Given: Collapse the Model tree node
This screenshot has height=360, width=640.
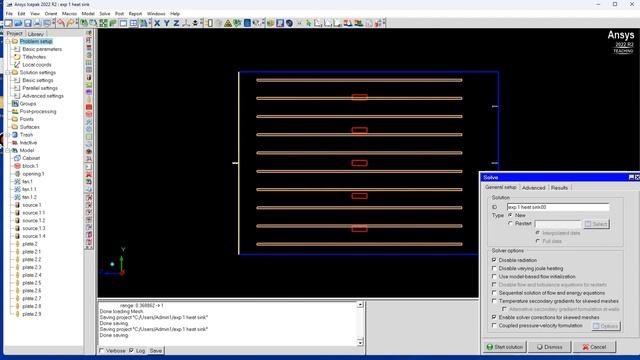Looking at the screenshot, I should click(x=7, y=150).
